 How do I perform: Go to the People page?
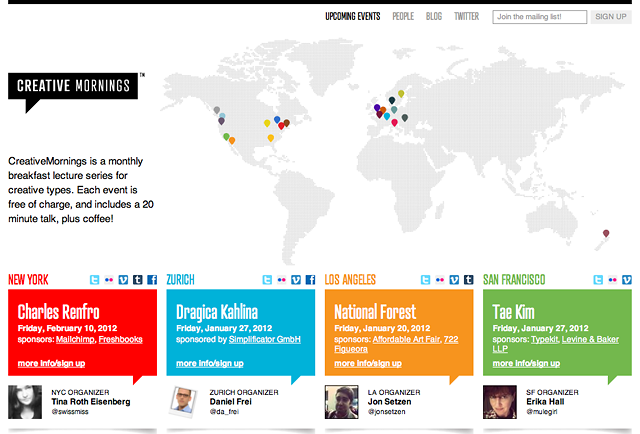pyautogui.click(x=403, y=16)
